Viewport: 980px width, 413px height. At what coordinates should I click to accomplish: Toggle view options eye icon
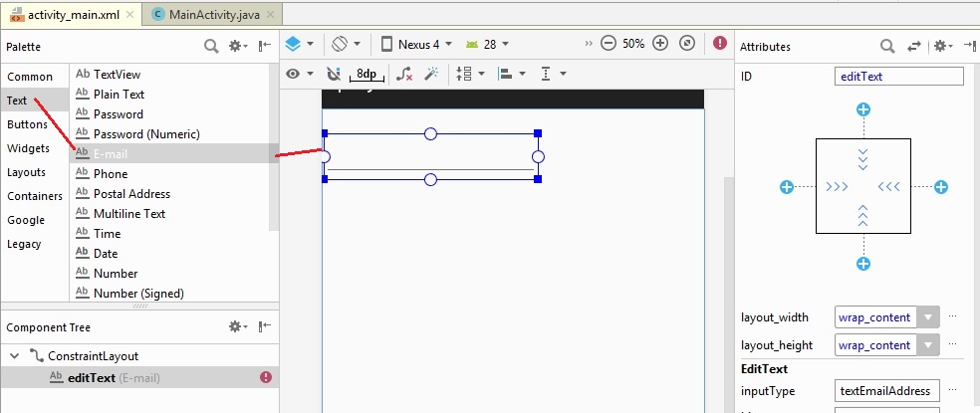pyautogui.click(x=293, y=74)
